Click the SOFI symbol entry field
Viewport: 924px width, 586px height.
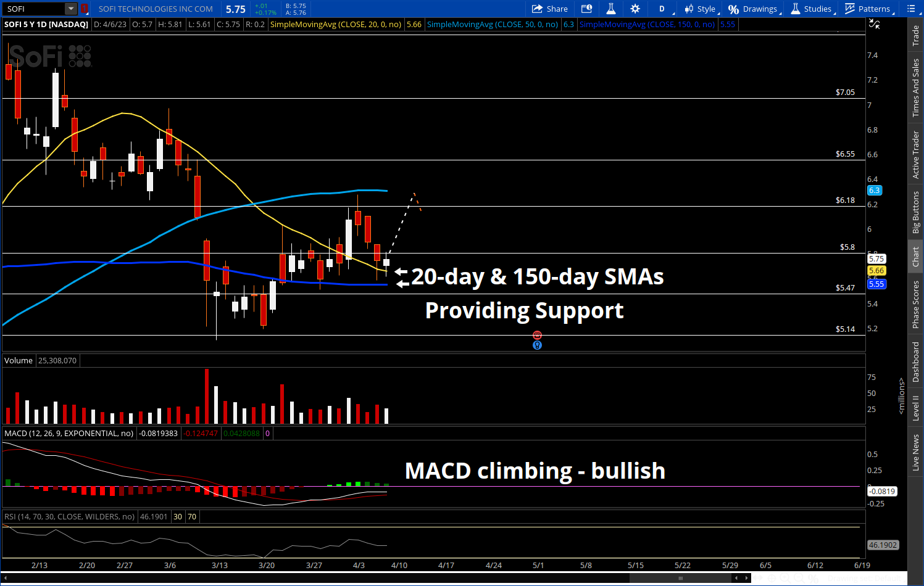(34, 9)
